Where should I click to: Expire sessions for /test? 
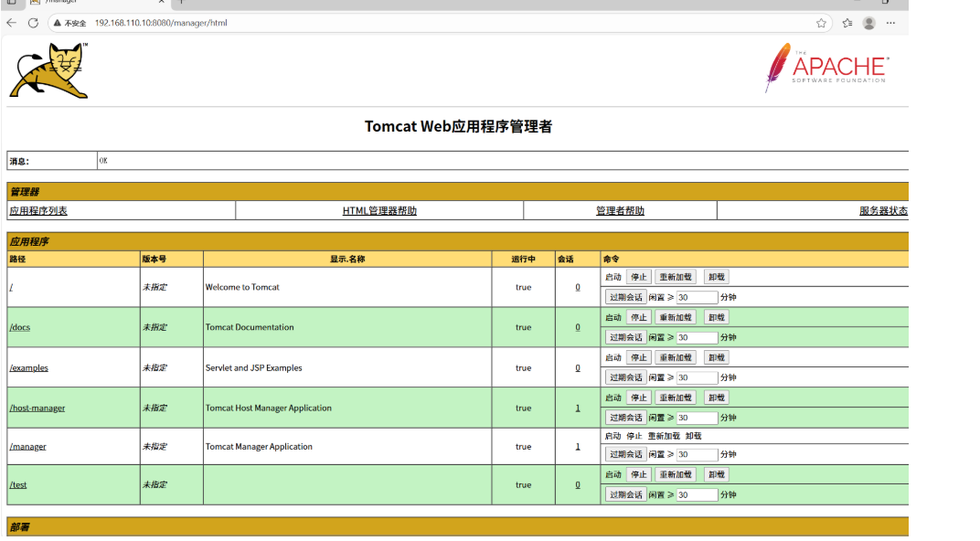pos(625,494)
